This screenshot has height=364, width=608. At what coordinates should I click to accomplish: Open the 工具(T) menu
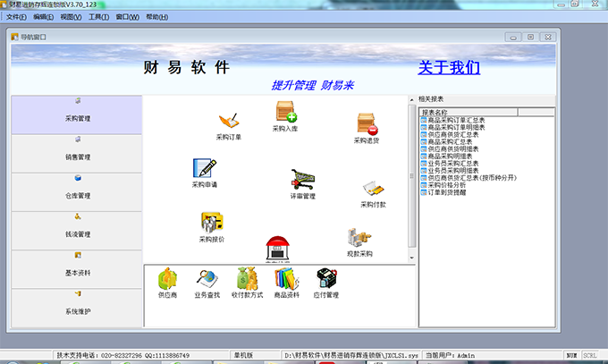coord(99,17)
